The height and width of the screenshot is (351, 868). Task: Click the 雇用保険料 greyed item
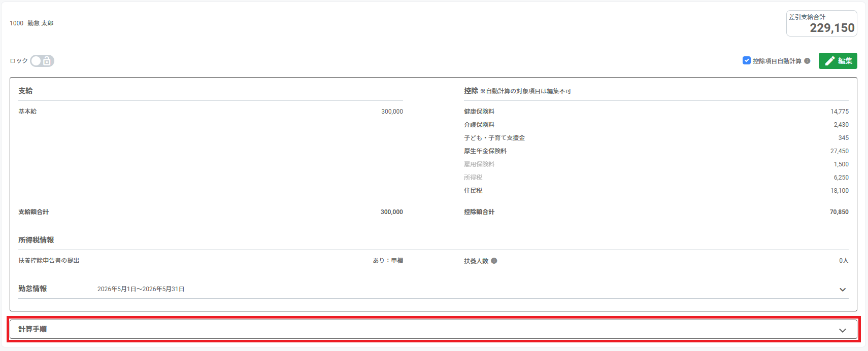(479, 164)
